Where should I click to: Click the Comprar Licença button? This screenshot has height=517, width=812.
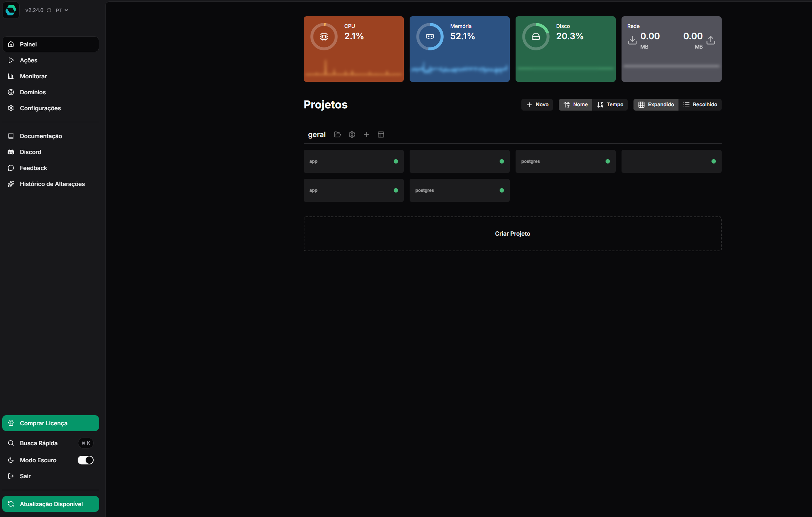point(50,423)
